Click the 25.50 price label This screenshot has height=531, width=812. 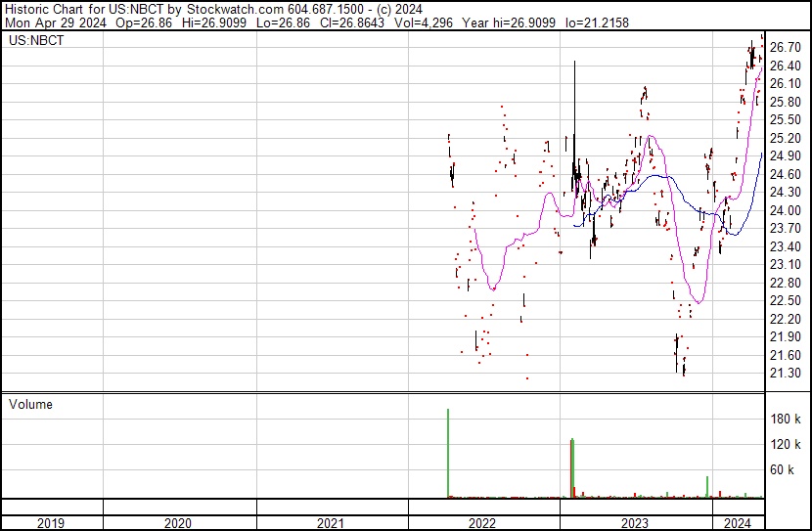786,120
